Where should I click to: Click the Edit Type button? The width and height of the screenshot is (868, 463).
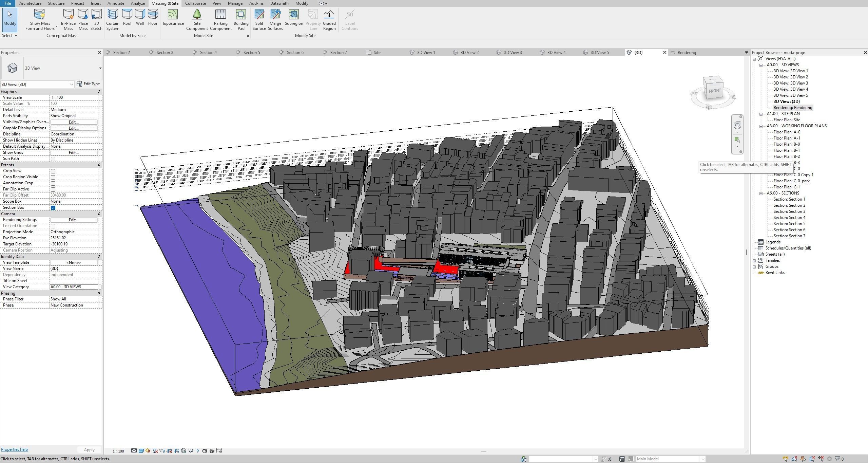click(x=89, y=84)
